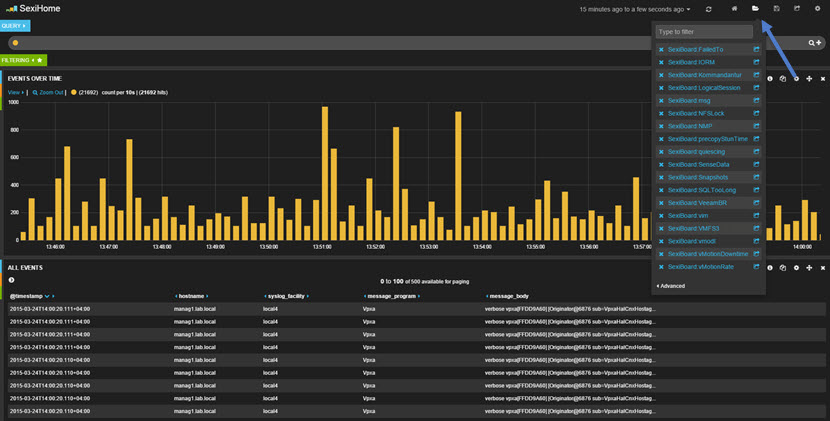Open the save dashboard menu
The width and height of the screenshot is (830, 421).
(777, 8)
